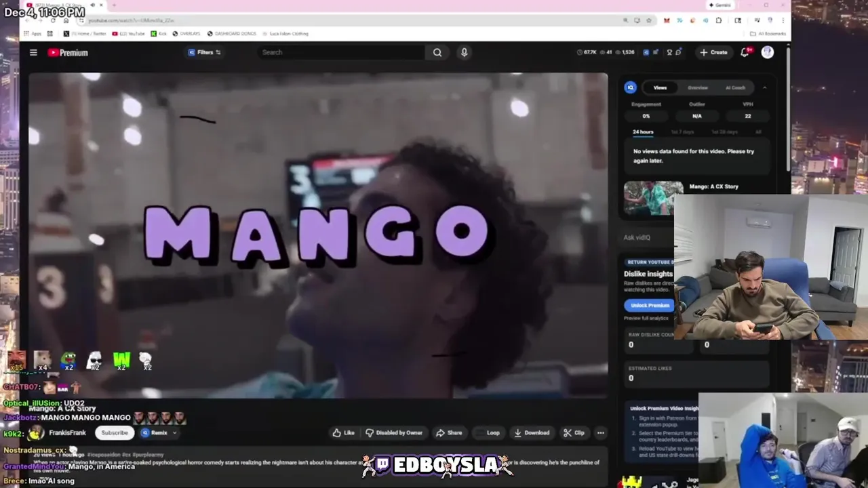Open the notifications bell
Image resolution: width=868 pixels, height=488 pixels.
click(x=745, y=52)
